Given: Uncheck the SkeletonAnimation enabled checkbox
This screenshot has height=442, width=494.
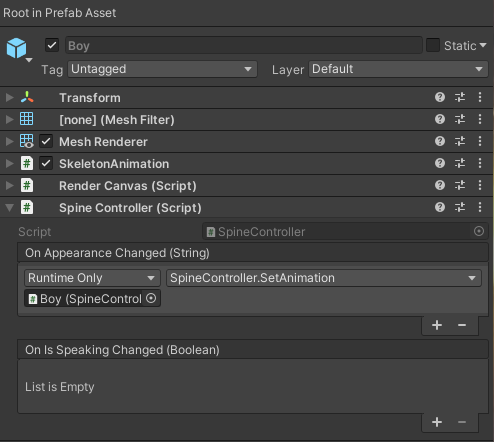Looking at the screenshot, I should click(46, 163).
